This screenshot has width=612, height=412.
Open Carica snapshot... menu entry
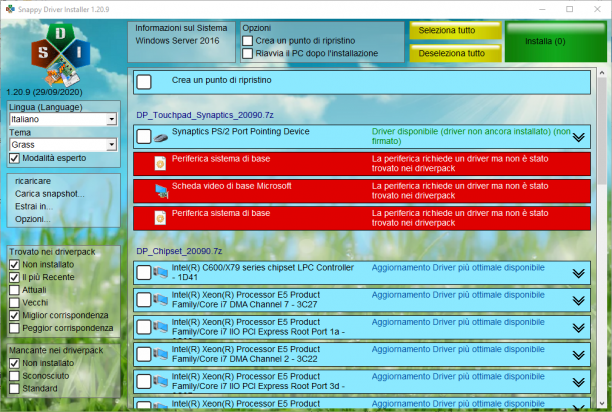tap(50, 194)
